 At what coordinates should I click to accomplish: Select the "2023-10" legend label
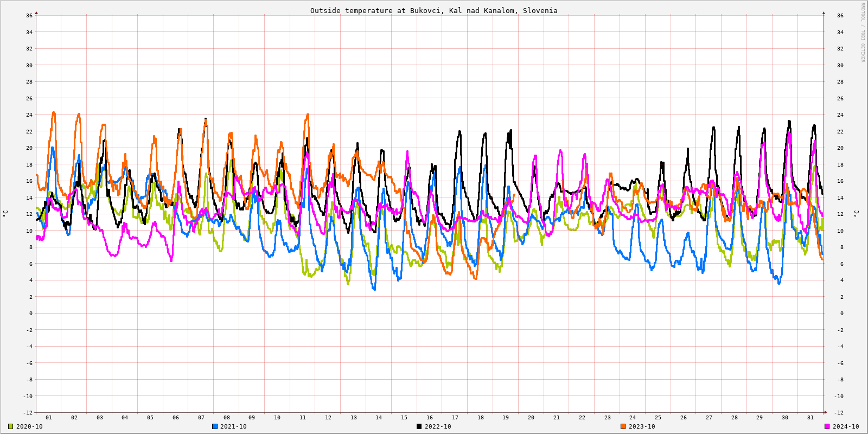click(x=642, y=426)
